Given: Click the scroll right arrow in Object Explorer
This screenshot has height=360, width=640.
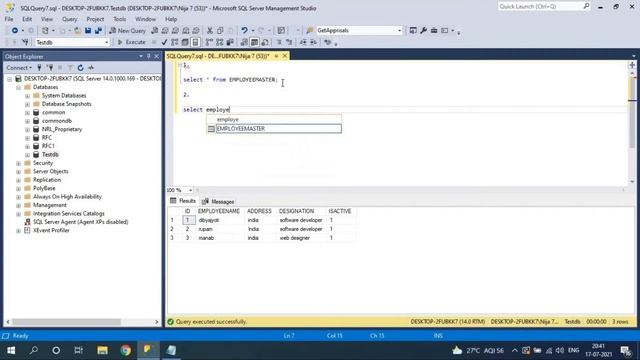Looking at the screenshot, I should (x=157, y=322).
